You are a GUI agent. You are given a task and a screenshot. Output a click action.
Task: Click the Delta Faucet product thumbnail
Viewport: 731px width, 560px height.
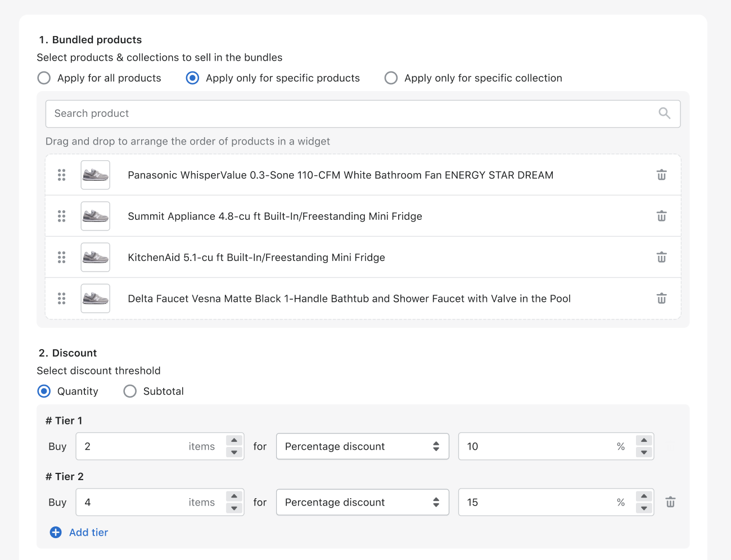pos(95,299)
